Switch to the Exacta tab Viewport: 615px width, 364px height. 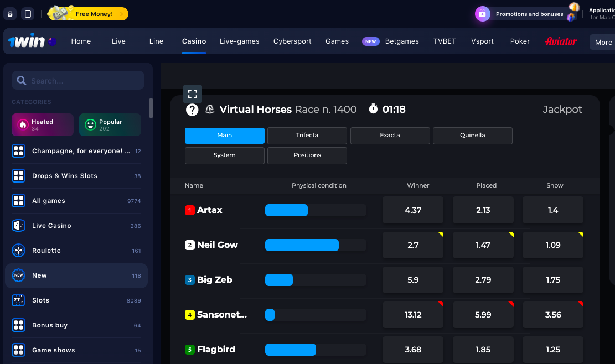click(x=390, y=136)
